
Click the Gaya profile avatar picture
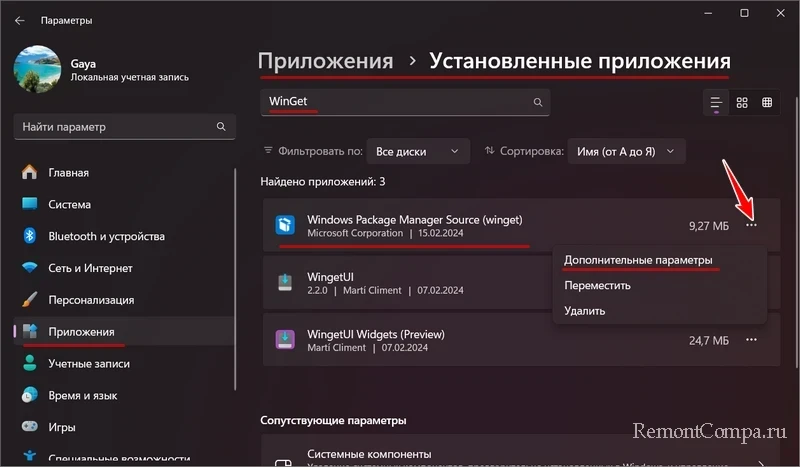tap(37, 69)
